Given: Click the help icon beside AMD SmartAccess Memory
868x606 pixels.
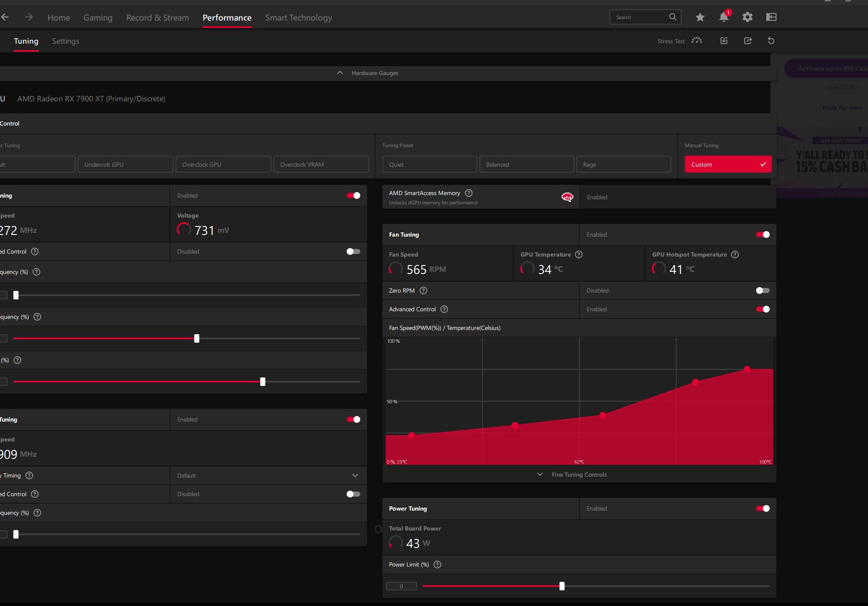Looking at the screenshot, I should click(x=469, y=193).
